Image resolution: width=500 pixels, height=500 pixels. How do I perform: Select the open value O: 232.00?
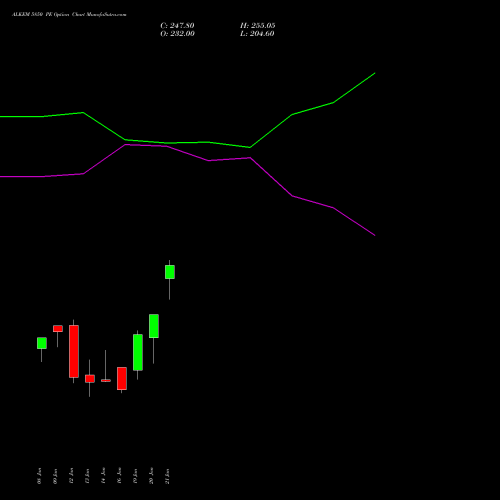point(177,34)
